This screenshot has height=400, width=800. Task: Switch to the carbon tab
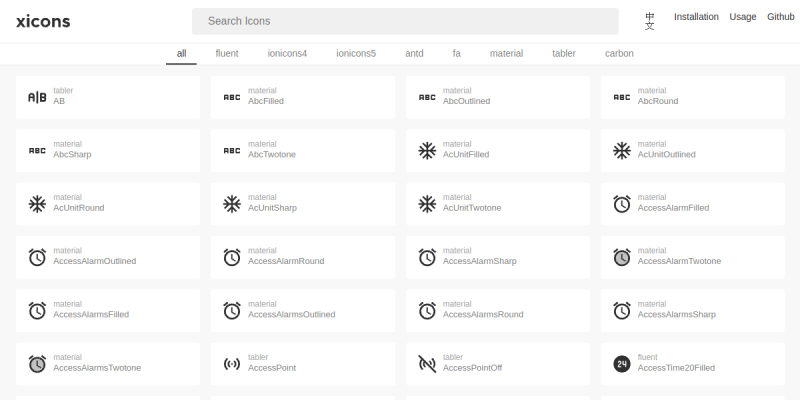pyautogui.click(x=619, y=53)
